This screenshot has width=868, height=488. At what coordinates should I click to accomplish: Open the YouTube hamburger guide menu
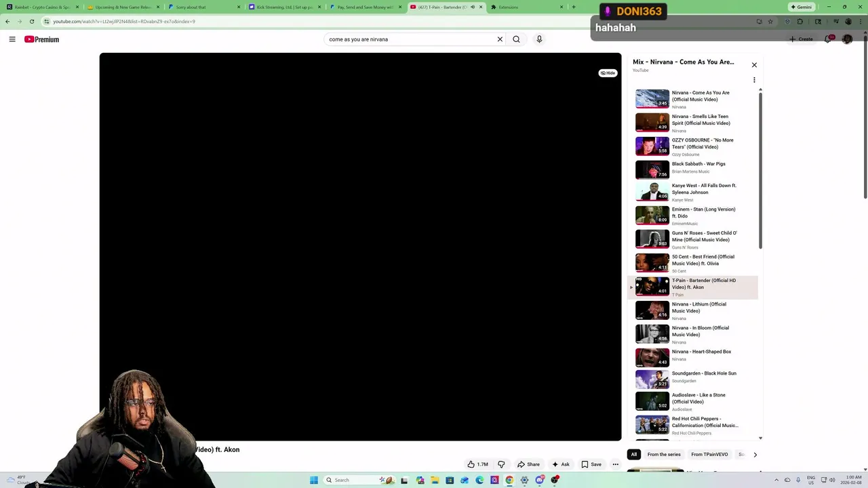click(12, 39)
